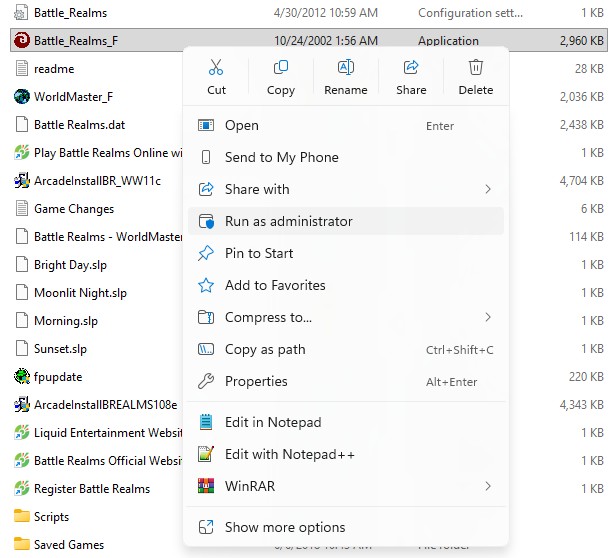This screenshot has width=616, height=558.
Task: Click the readme text file icon
Action: (x=22, y=68)
